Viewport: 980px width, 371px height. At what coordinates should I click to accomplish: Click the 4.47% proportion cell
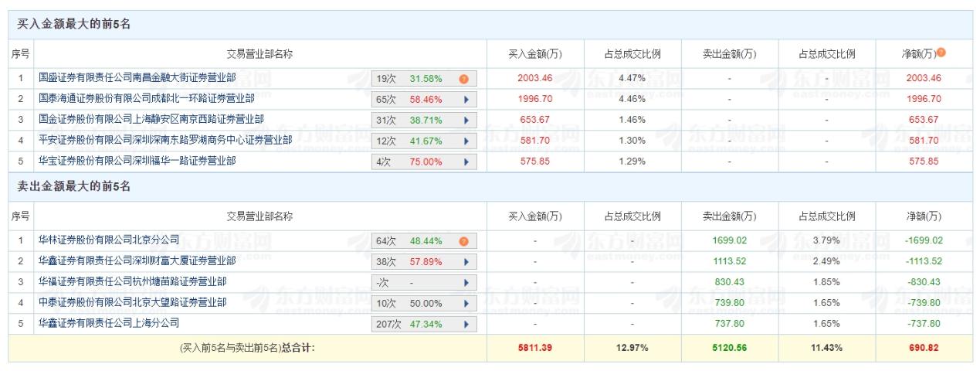tap(632, 78)
